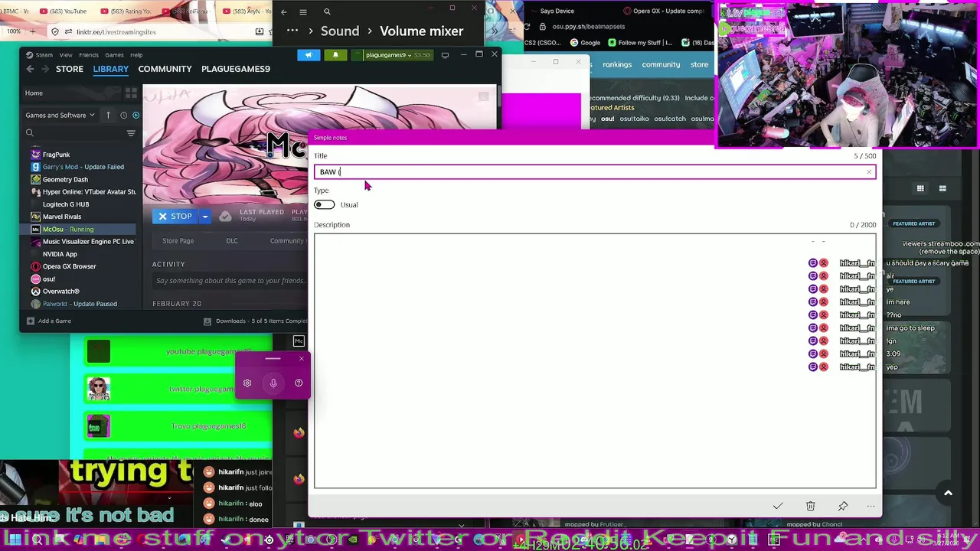The height and width of the screenshot is (551, 980).
Task: Open the Help menu in Steam
Action: pyautogui.click(x=136, y=55)
